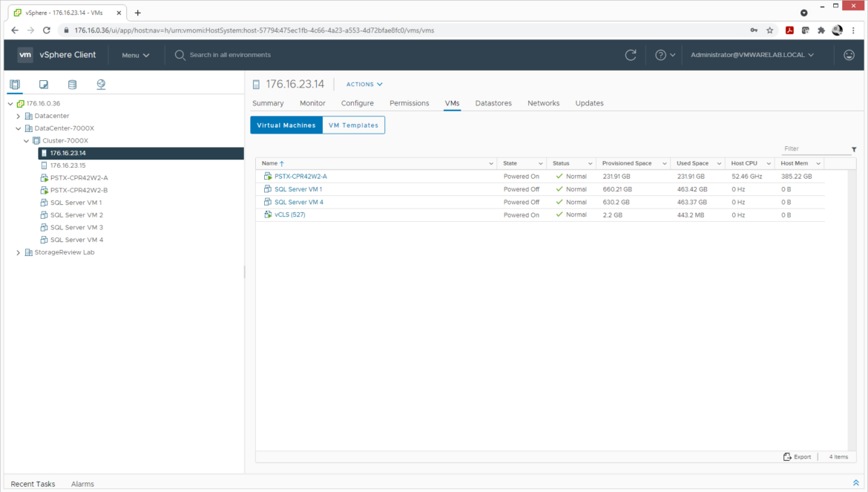Switch to the Permissions tab

[409, 103]
